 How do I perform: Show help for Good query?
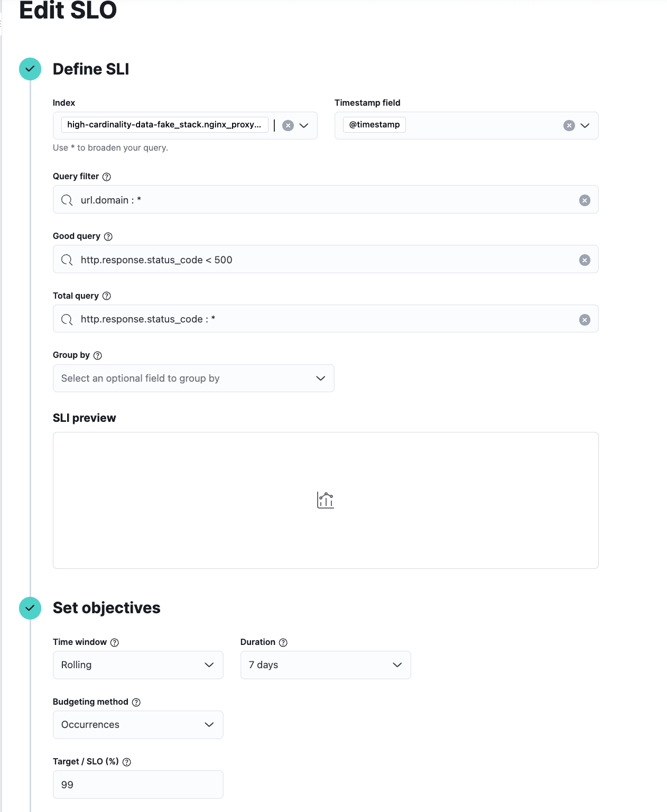coord(108,236)
